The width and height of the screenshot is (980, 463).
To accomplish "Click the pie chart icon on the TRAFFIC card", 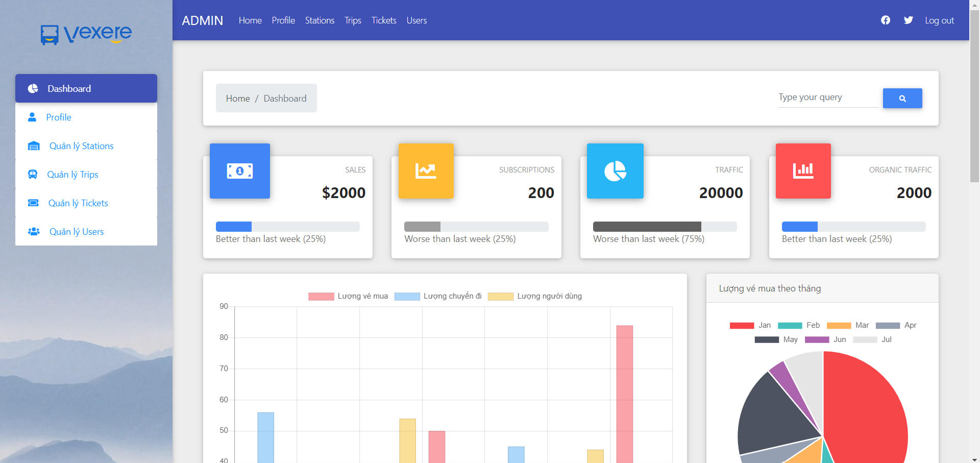I will click(615, 171).
